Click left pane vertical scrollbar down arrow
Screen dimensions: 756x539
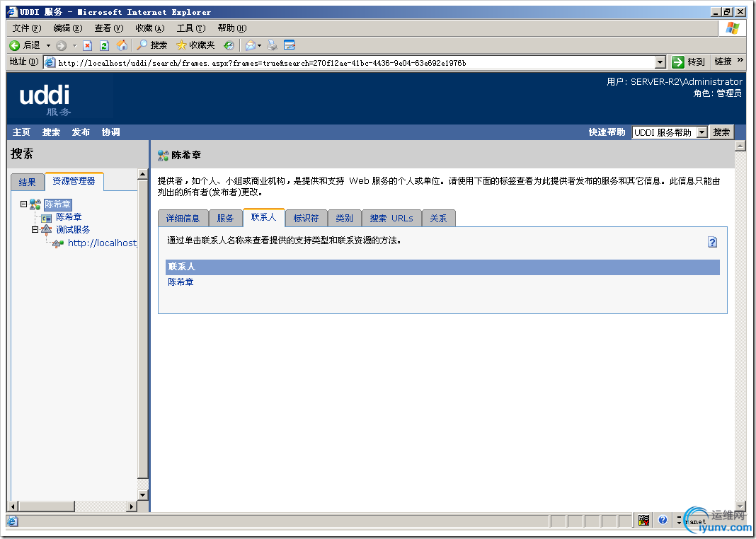(x=143, y=494)
